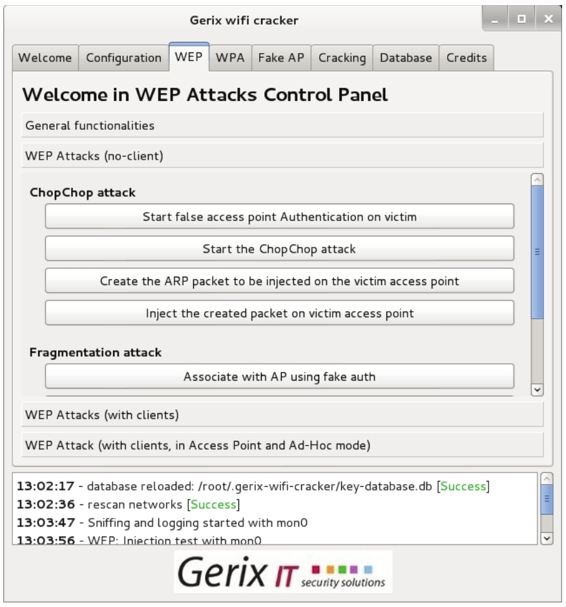
Task: Maximize the Gerix wifi cracker window
Action: 521,19
